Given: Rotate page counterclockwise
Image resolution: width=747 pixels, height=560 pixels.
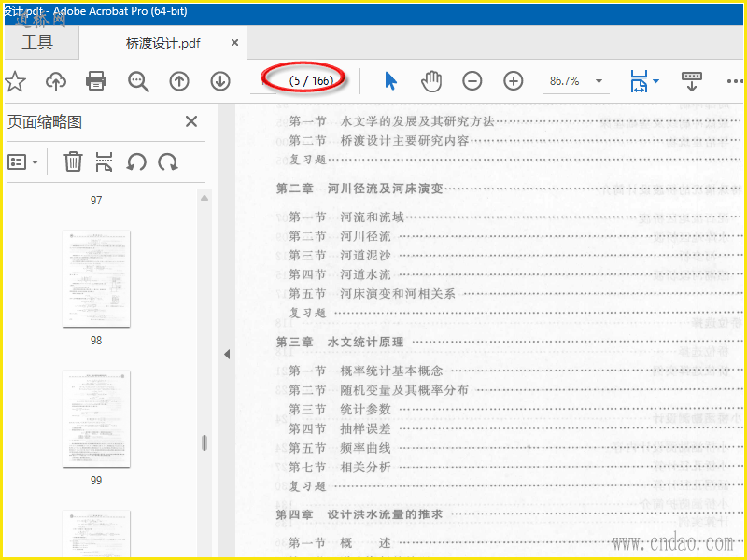Looking at the screenshot, I should tap(136, 161).
